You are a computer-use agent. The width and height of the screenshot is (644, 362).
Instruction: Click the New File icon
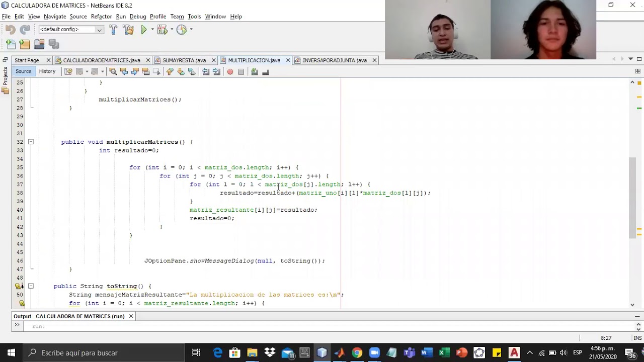point(11,44)
